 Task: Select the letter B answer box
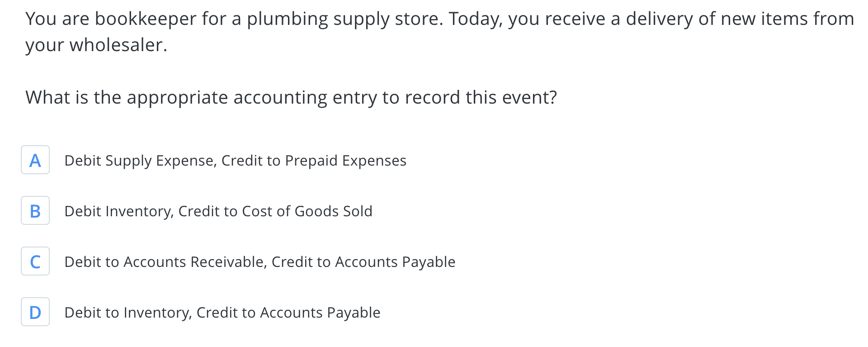coord(35,210)
